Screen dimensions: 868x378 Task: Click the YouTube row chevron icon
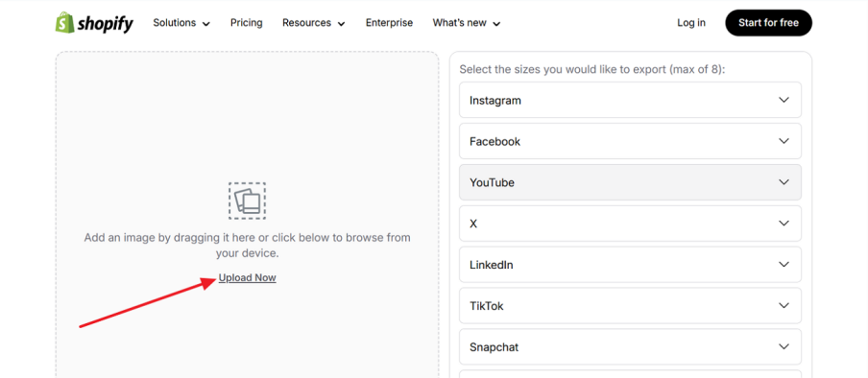click(x=784, y=182)
